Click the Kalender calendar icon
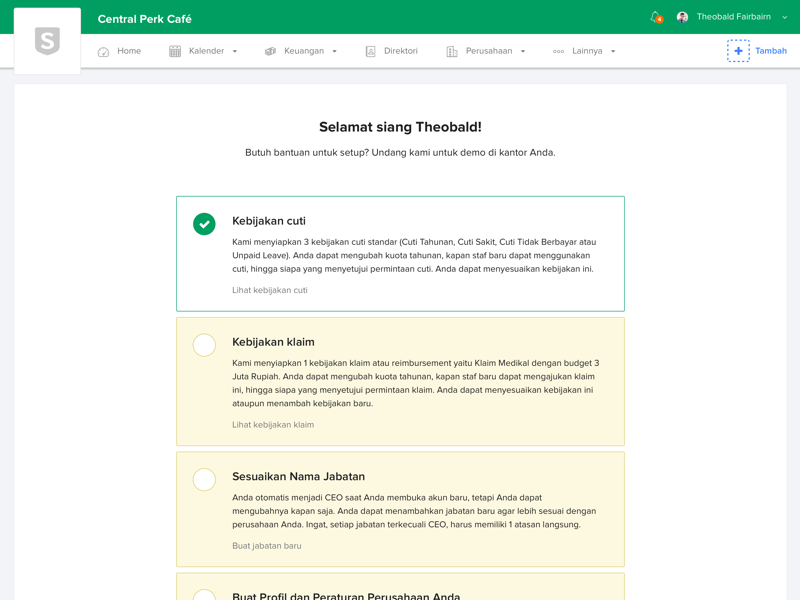Image resolution: width=800 pixels, height=600 pixels. (175, 51)
